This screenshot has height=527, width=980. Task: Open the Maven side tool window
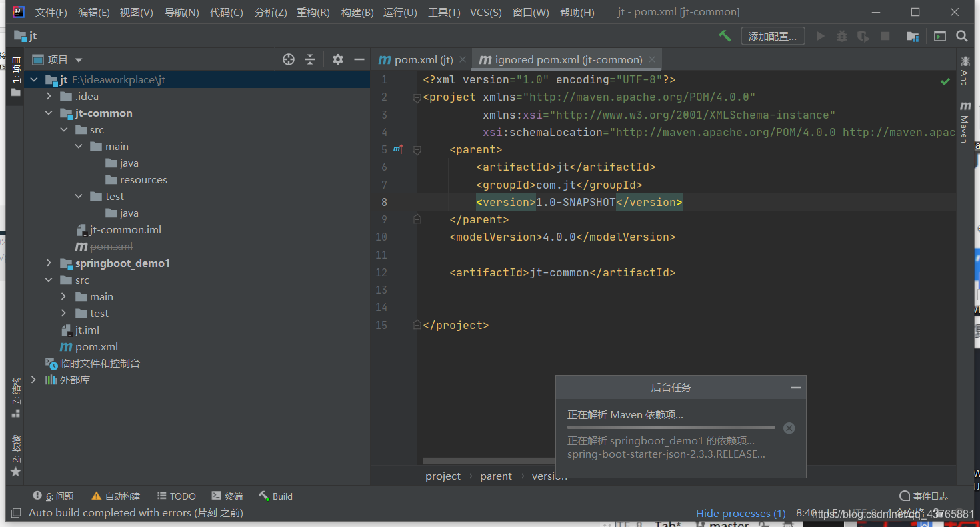(965, 122)
